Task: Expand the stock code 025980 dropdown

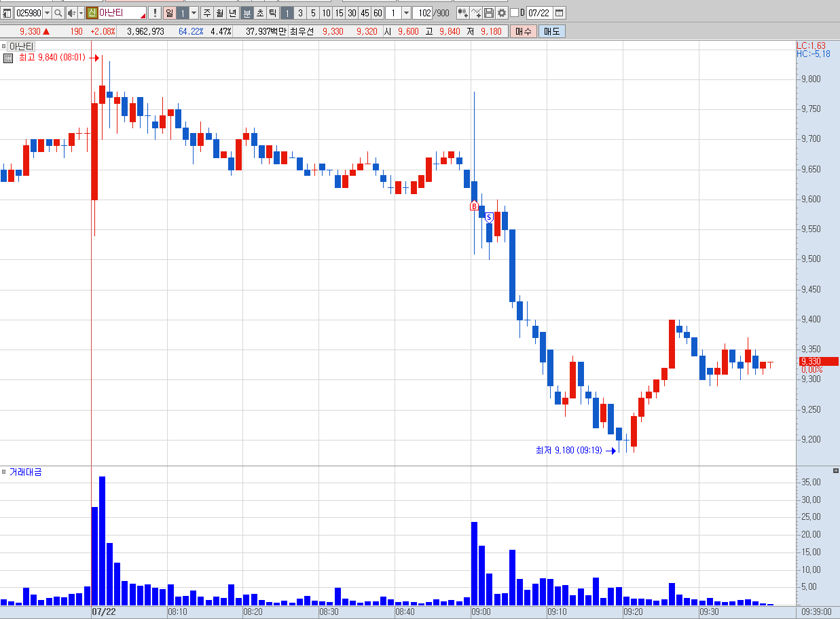Action: coord(47,13)
